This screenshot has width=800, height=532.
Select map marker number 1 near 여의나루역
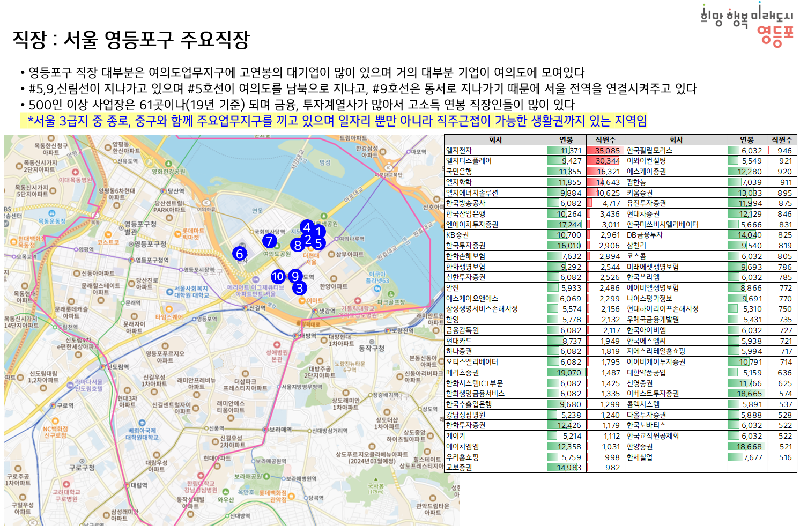320,232
